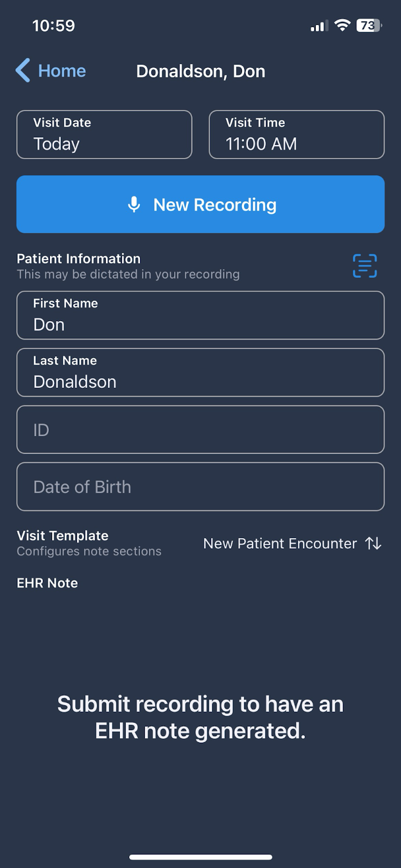The image size is (401, 868).
Task: Tap the Wi-Fi status icon
Action: 342,25
